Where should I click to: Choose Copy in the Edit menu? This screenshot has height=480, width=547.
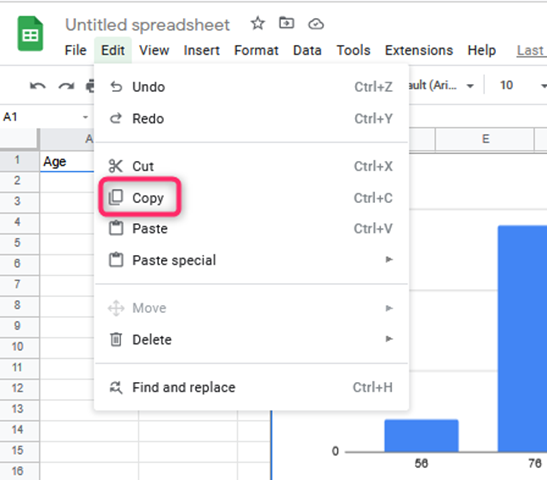tap(251, 198)
